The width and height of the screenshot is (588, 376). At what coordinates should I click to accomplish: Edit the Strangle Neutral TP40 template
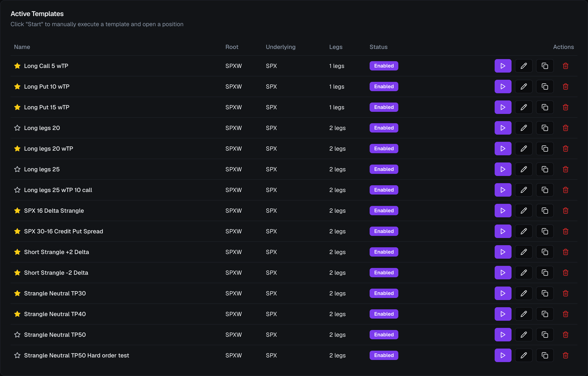[x=524, y=314]
